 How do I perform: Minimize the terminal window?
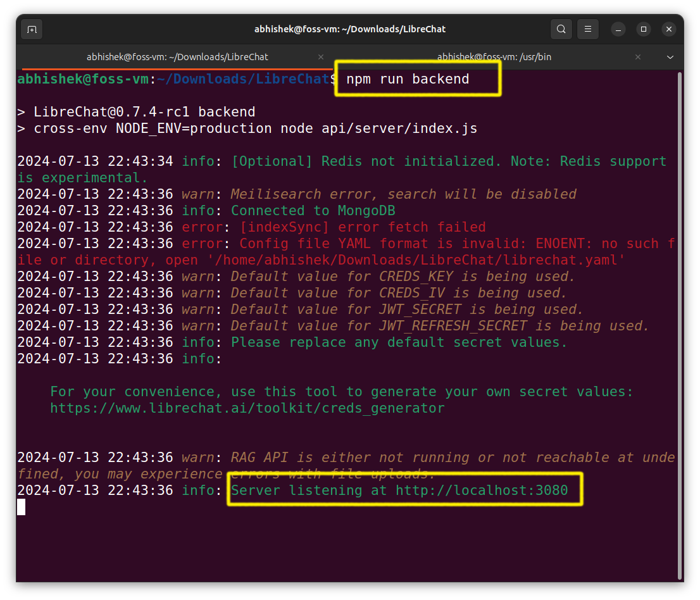(x=617, y=28)
